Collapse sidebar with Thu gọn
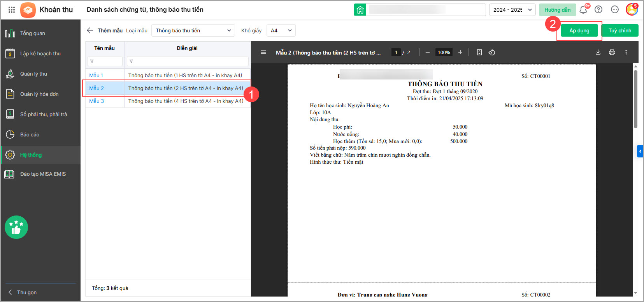This screenshot has height=302, width=644. pyautogui.click(x=26, y=292)
